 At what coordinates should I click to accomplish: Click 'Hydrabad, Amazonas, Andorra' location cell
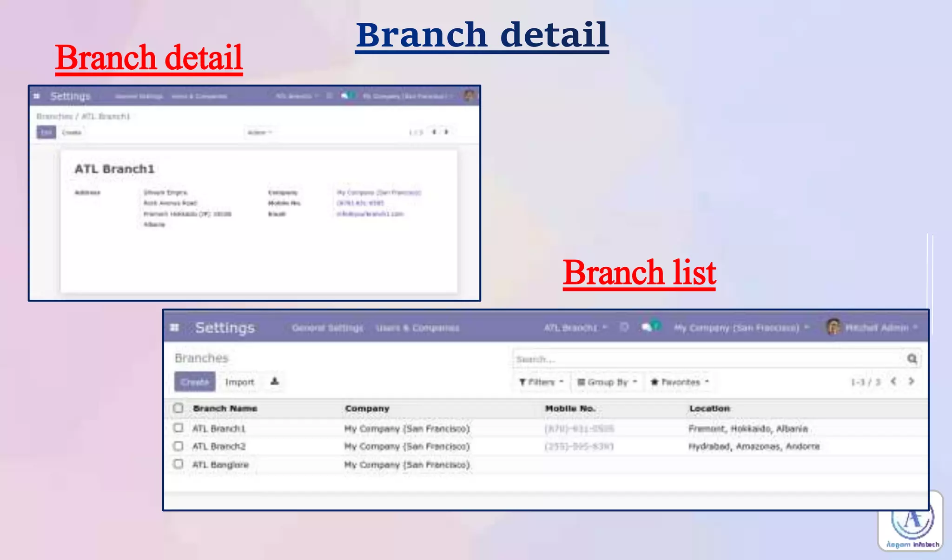[754, 446]
